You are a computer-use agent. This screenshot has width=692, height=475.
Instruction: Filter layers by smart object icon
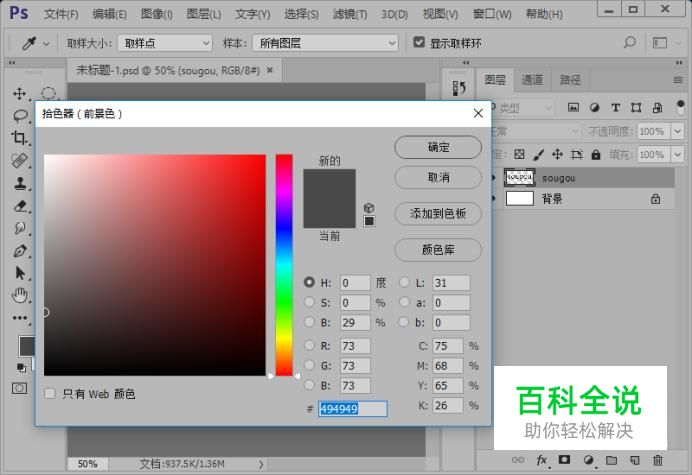657,107
